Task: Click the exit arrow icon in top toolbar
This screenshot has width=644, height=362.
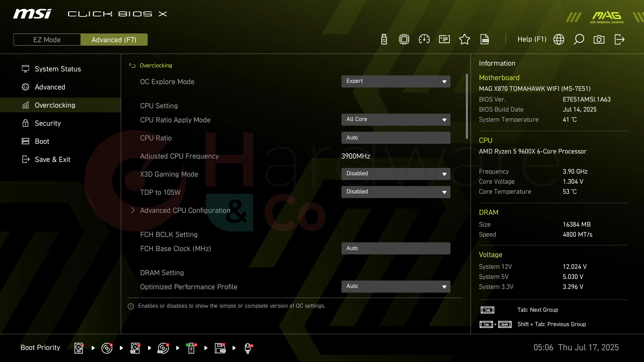Action: [620, 40]
